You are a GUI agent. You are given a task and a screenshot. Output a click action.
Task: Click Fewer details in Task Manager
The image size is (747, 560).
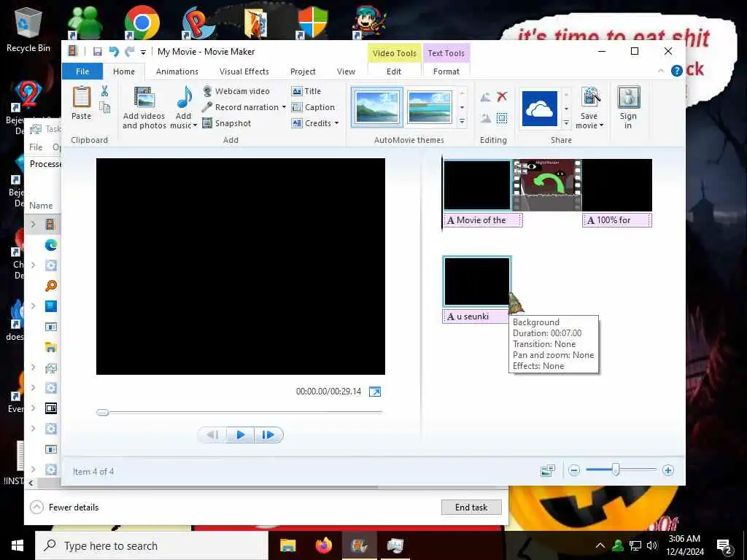point(64,507)
